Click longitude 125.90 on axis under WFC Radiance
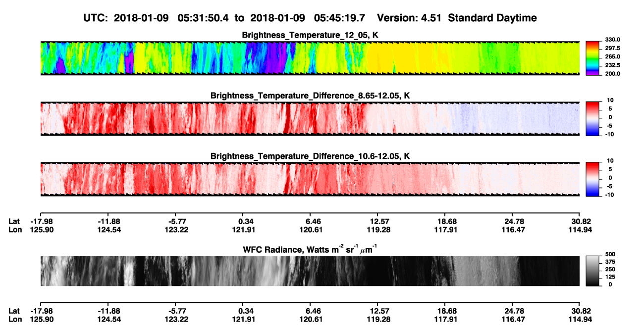 pyautogui.click(x=41, y=319)
